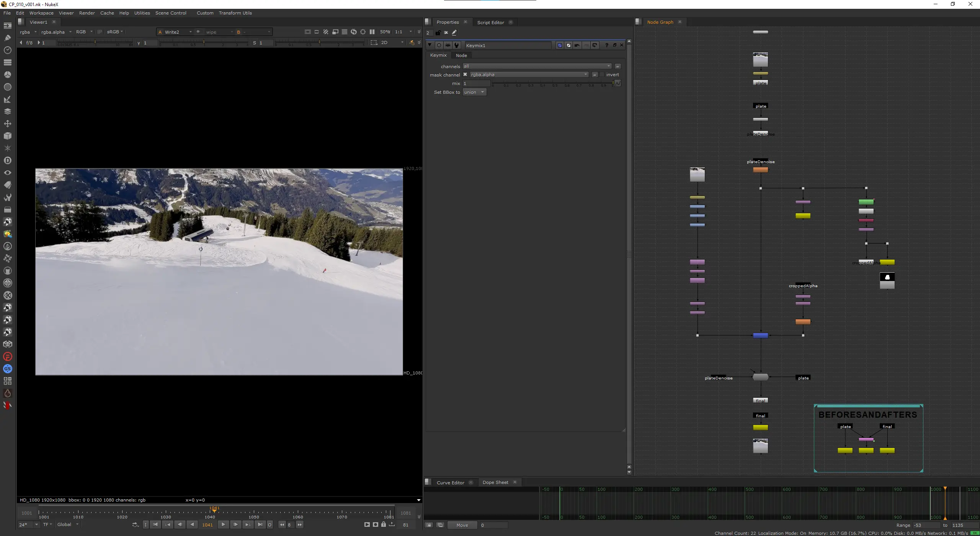Open the Render menu
The image size is (980, 536).
tap(87, 13)
